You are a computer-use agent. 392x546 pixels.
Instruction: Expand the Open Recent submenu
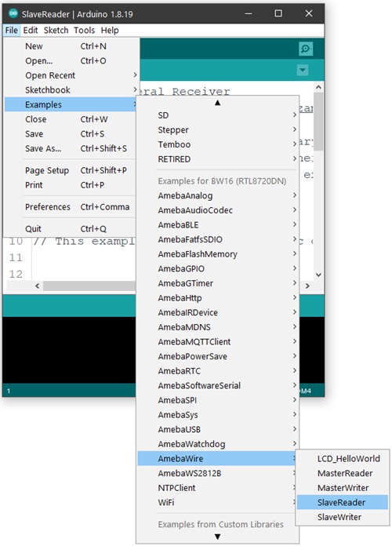tap(71, 75)
